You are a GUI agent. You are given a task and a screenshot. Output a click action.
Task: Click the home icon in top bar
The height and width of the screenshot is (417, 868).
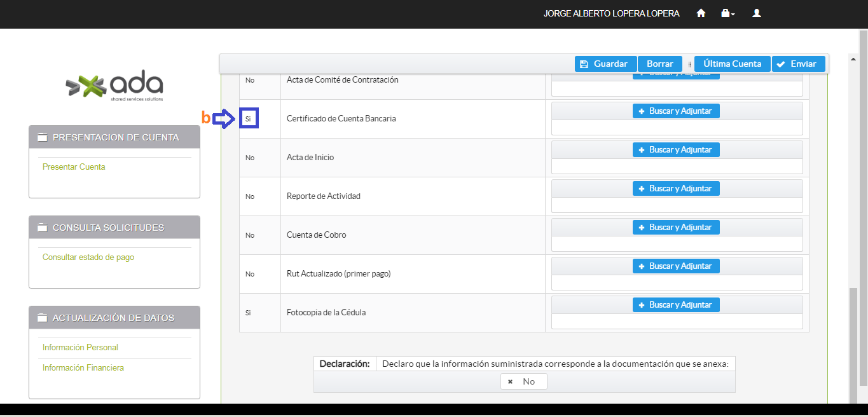point(701,13)
